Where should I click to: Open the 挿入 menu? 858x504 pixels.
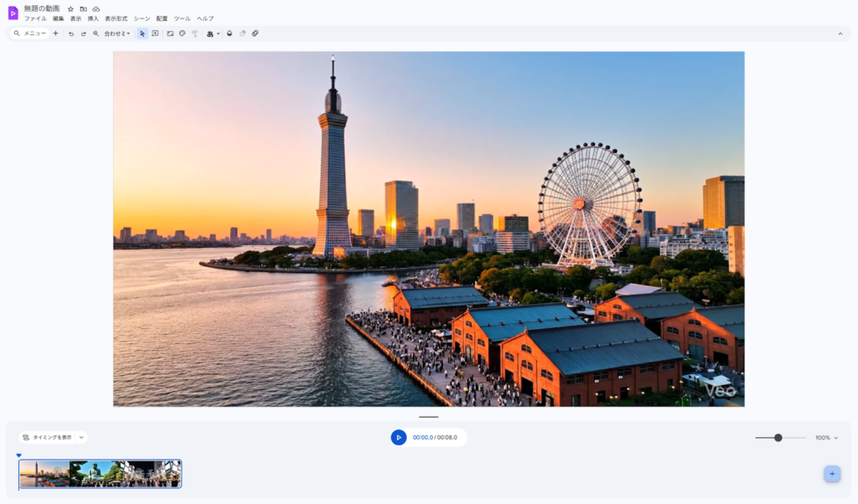click(x=92, y=18)
